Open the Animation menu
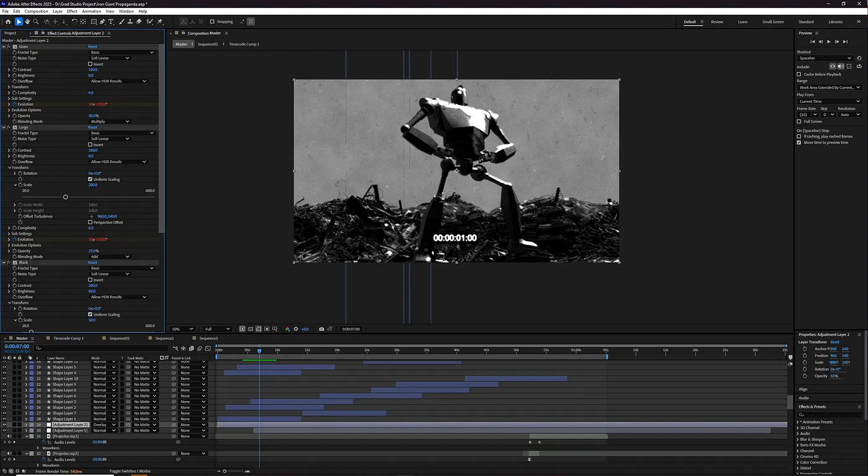 (x=91, y=11)
